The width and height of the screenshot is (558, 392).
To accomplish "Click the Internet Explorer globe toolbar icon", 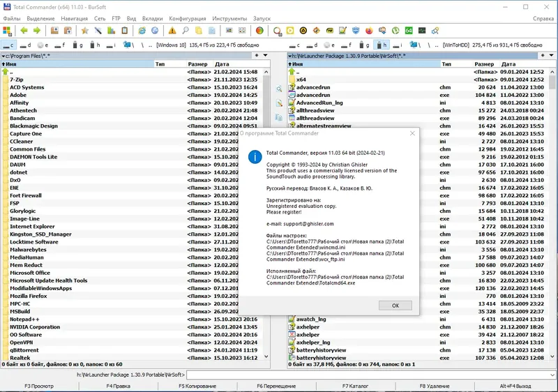I will 142,31.
